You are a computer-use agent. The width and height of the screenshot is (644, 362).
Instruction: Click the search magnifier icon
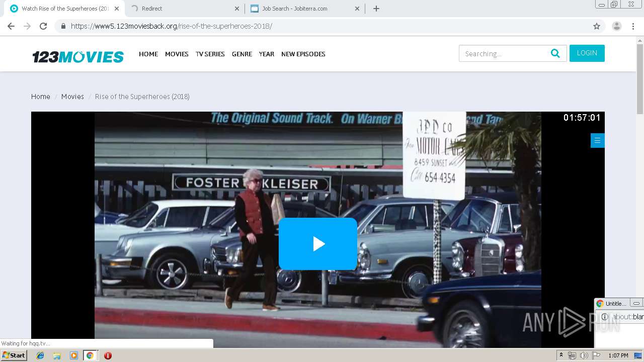coord(555,53)
